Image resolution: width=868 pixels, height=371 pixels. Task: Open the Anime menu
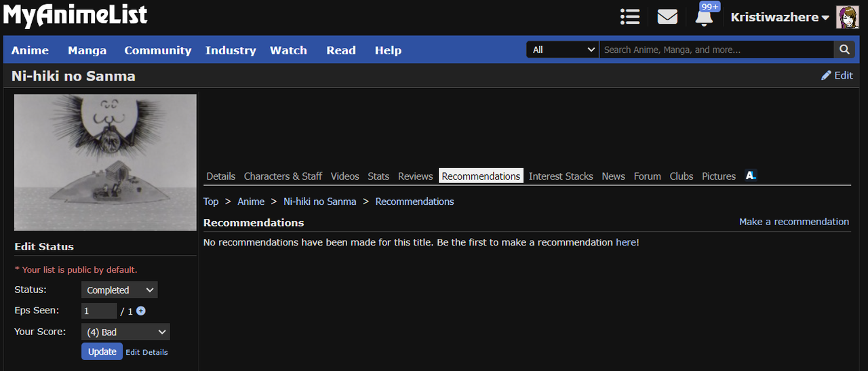point(30,50)
